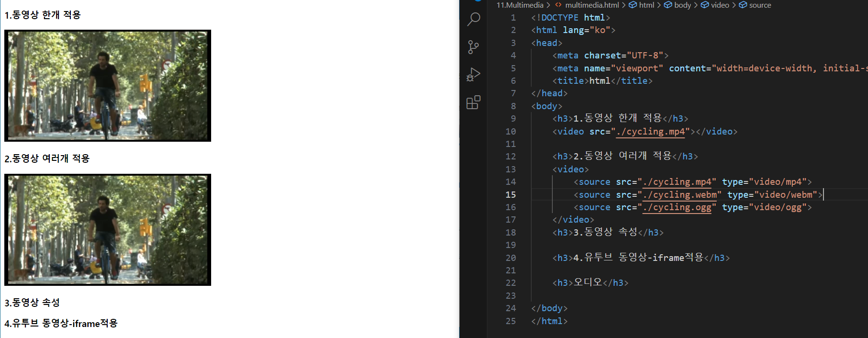
Task: Click the h3 code '2.동영상 여러개 적용'
Action: pos(625,156)
